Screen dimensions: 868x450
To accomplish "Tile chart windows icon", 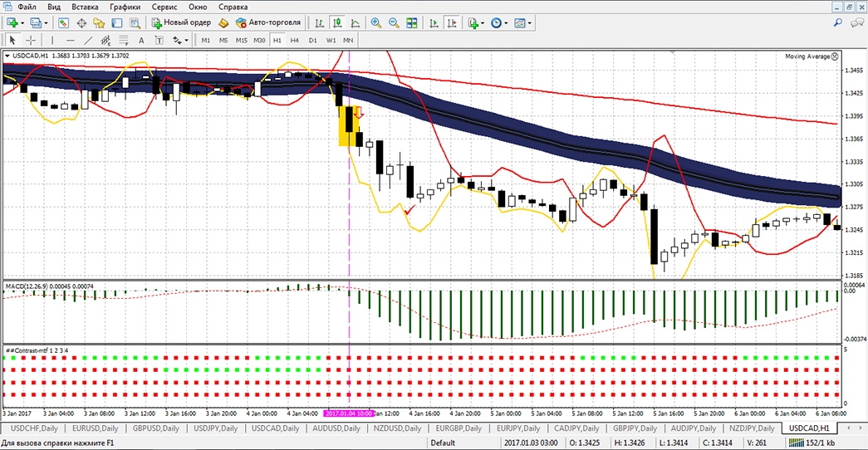I will point(411,22).
